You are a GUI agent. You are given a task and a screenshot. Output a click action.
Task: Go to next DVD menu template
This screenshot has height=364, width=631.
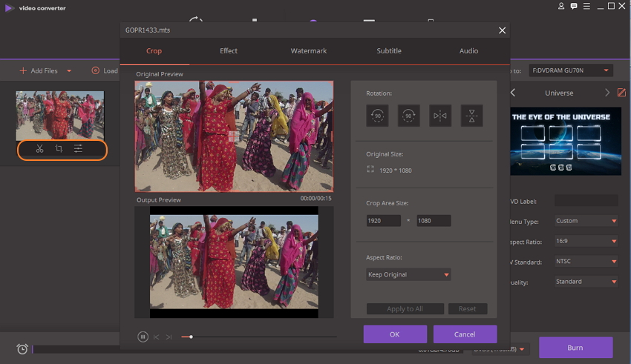(607, 93)
